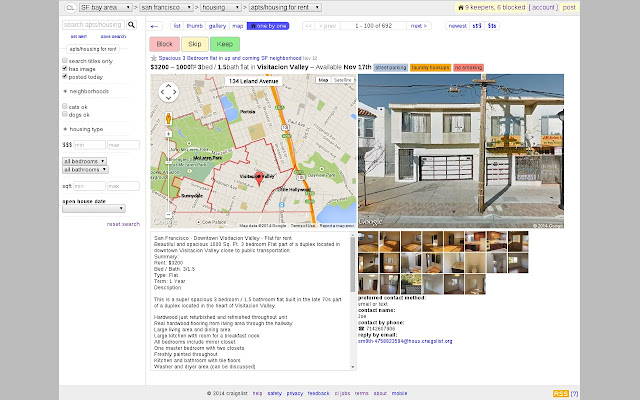The height and width of the screenshot is (400, 640).
Task: Open the feedback footer link
Action: (318, 393)
